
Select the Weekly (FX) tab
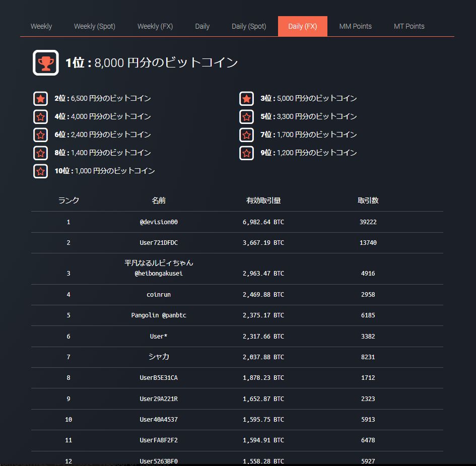tap(155, 26)
